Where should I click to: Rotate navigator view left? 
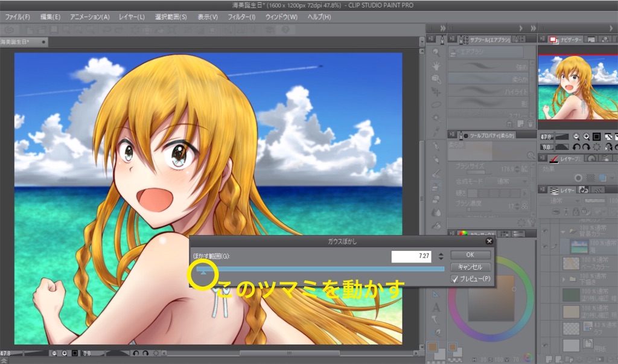tap(576, 147)
